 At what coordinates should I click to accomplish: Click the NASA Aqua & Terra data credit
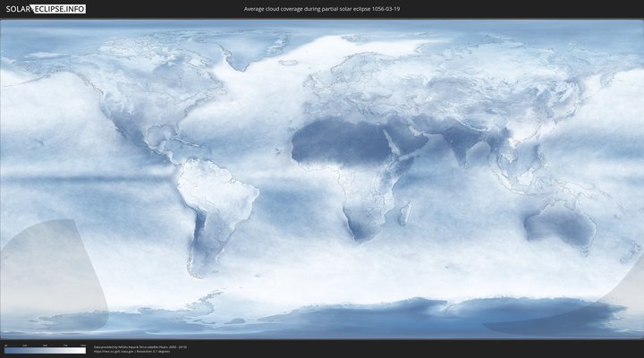point(140,346)
